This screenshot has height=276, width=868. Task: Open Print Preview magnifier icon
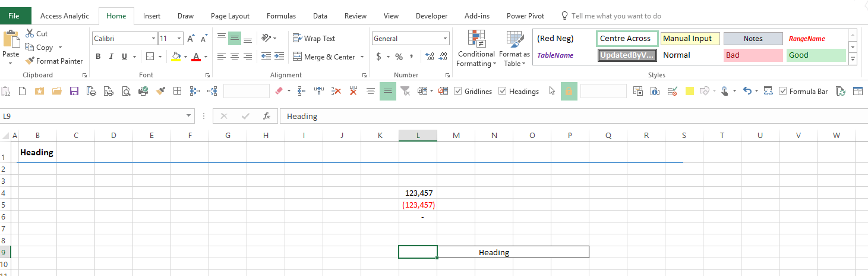pos(126,91)
